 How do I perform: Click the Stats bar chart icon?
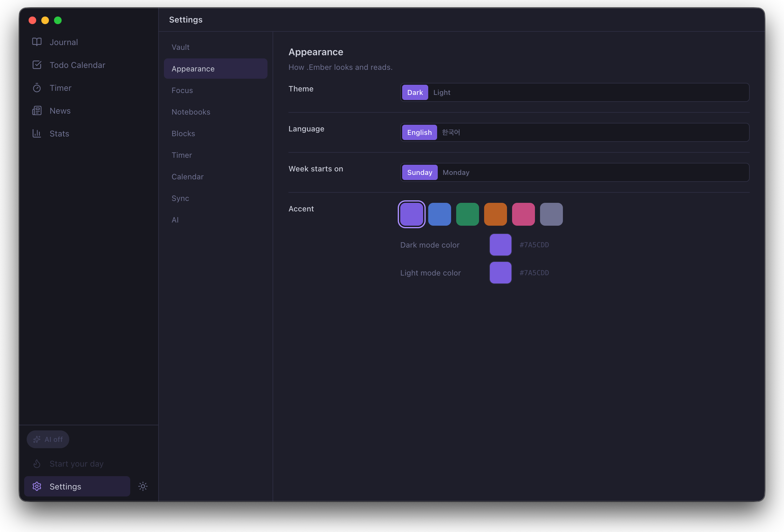pos(37,134)
